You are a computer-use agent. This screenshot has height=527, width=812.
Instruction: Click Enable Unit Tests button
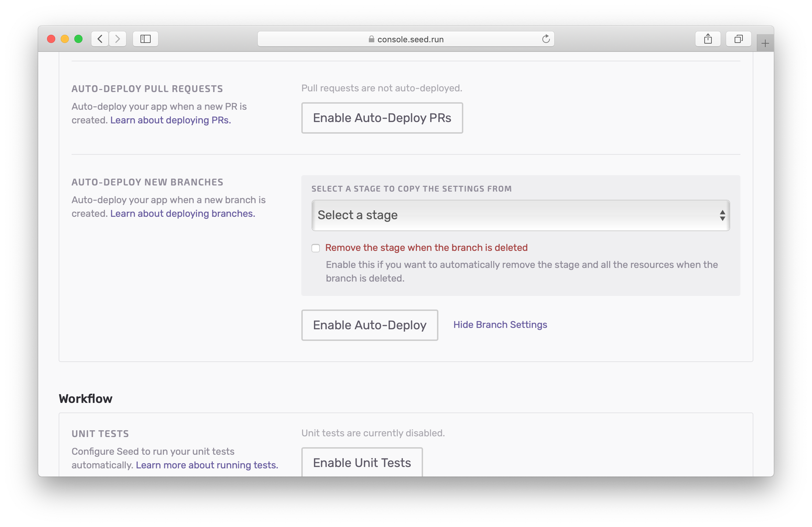[x=362, y=463]
